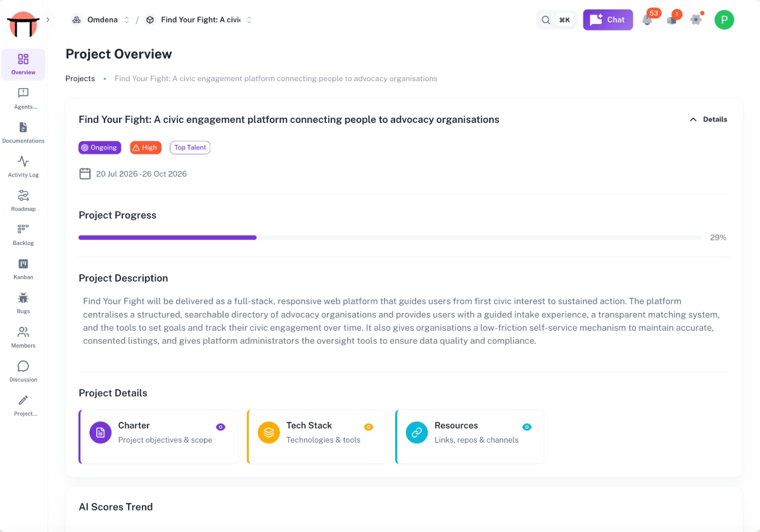Screen dimensions: 760x532
Task: Open the Bugs sidebar icon
Action: point(23,298)
